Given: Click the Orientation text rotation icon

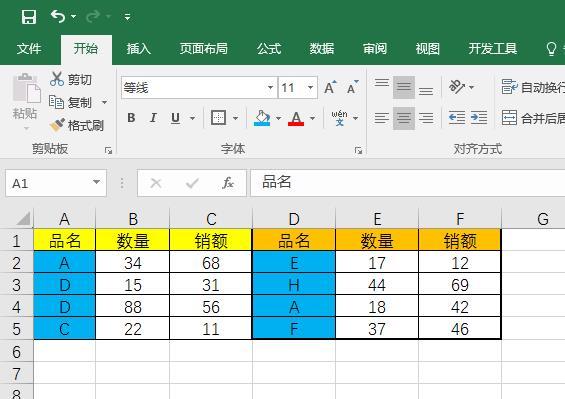Looking at the screenshot, I should click(x=457, y=87).
